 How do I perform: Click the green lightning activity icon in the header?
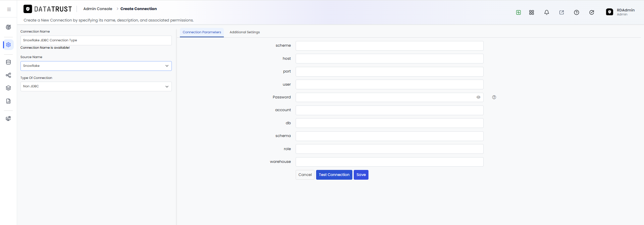point(518,12)
